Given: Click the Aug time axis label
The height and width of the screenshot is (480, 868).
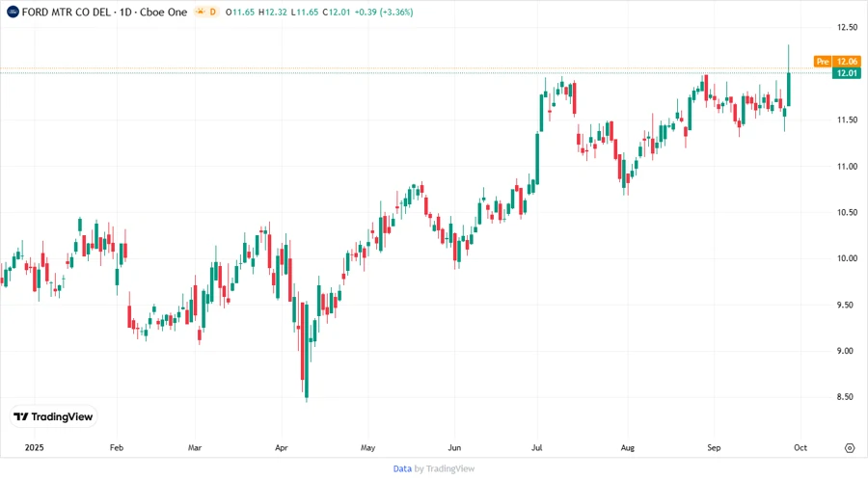Looking at the screenshot, I should click(627, 447).
